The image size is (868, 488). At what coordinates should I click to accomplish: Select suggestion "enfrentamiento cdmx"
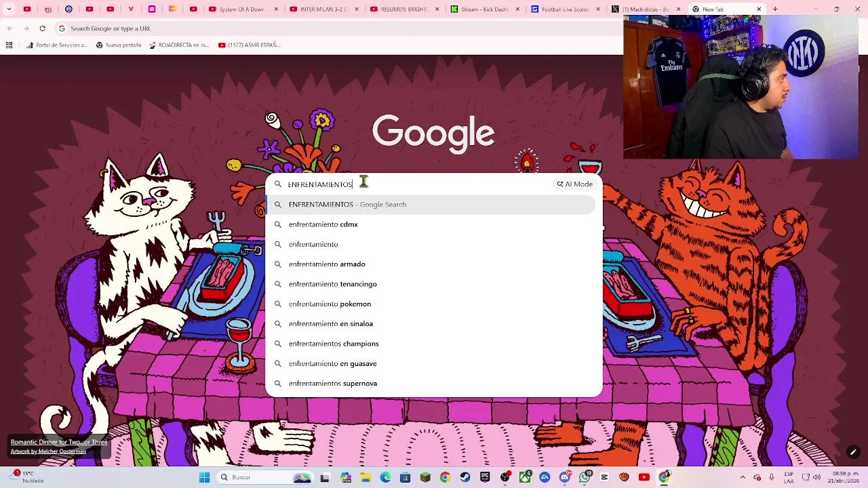tap(430, 224)
